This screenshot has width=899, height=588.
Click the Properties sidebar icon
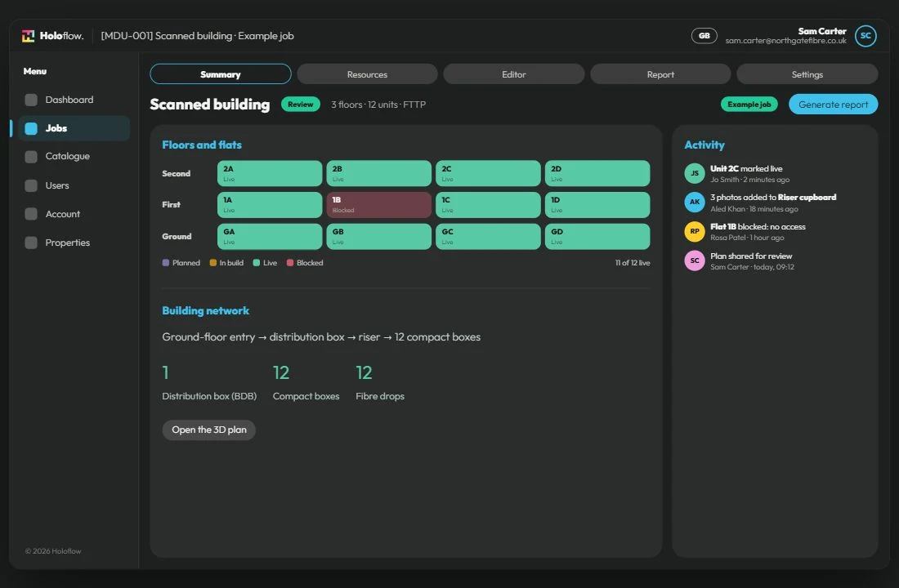[31, 243]
